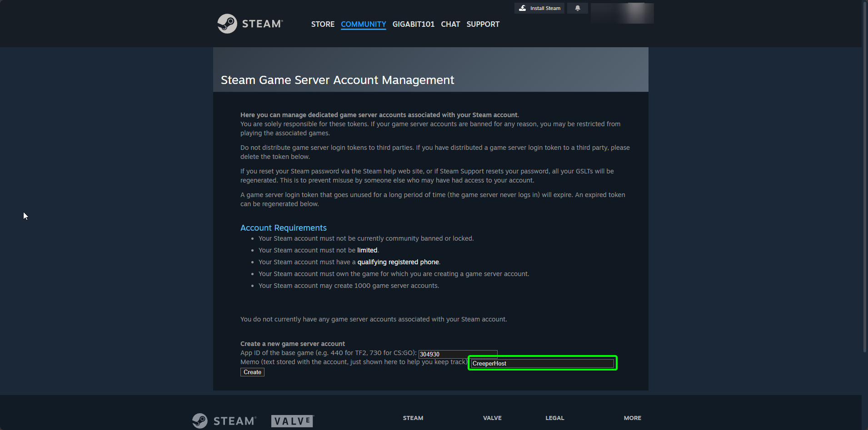The height and width of the screenshot is (430, 868).
Task: Select the App ID input containing 304930
Action: [x=457, y=354]
